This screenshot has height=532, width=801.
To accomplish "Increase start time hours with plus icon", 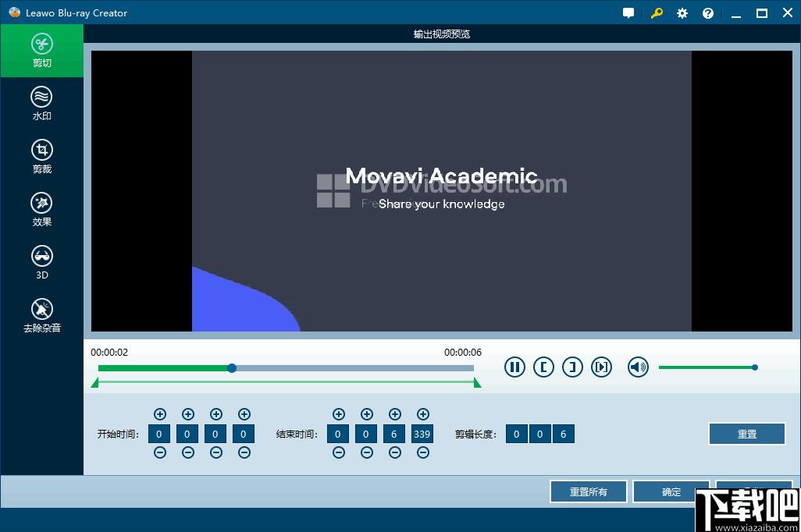I will [160, 414].
